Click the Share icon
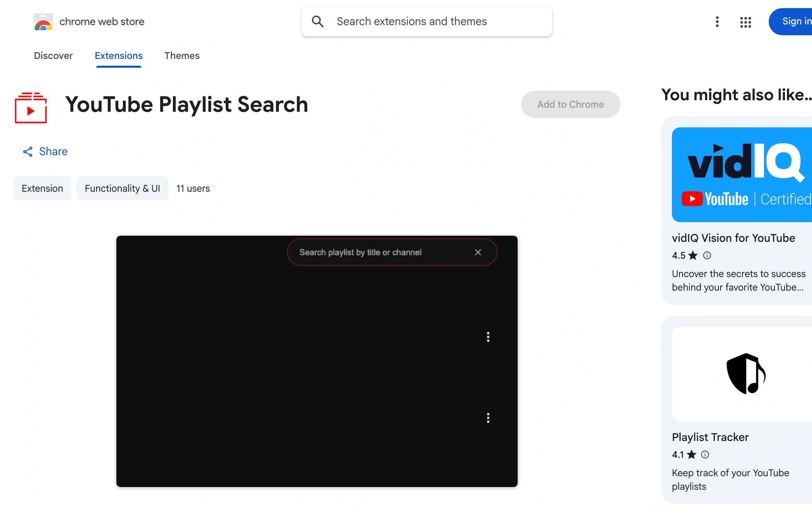Viewport: 812px width, 508px height. (x=28, y=152)
